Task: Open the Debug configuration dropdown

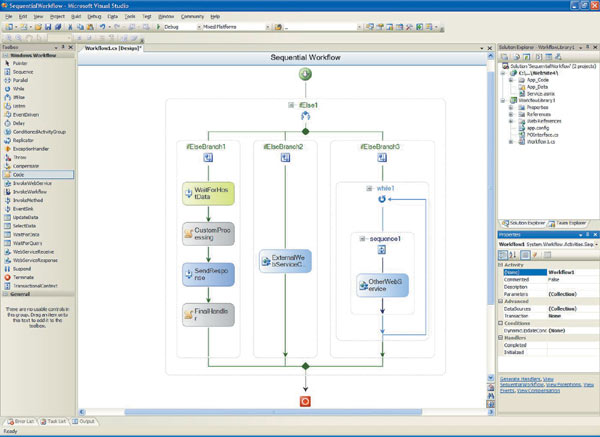Action: coord(199,27)
